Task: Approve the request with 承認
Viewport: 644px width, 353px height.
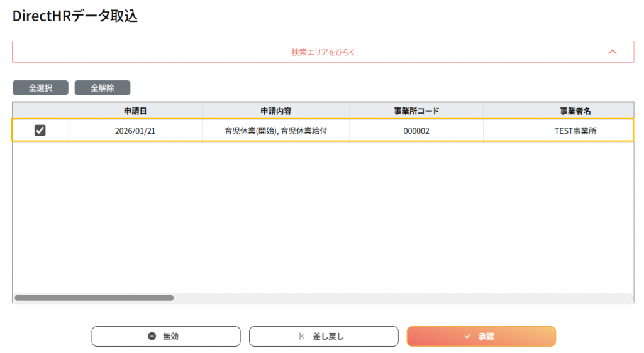Action: coord(481,337)
